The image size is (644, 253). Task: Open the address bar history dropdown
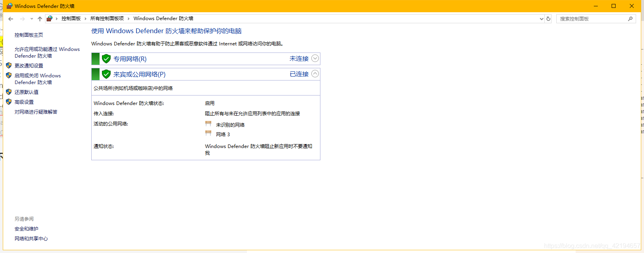[x=542, y=19]
